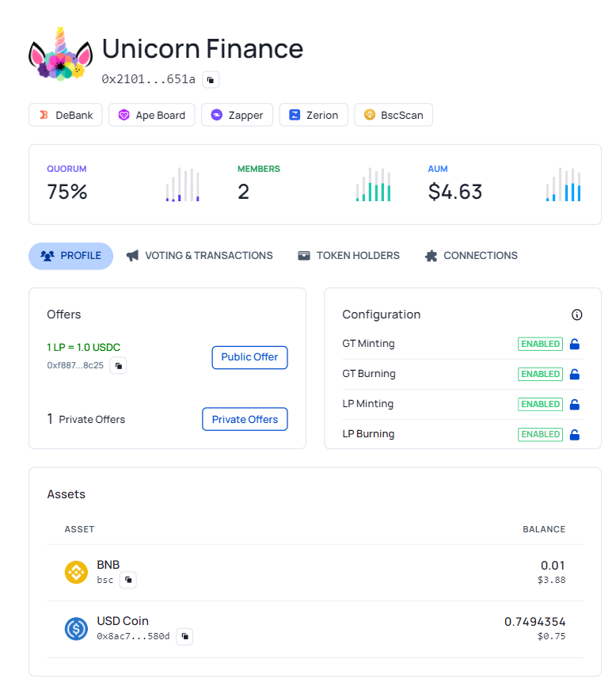Click the USD Coin token icon
Image resolution: width=616 pixels, height=686 pixels.
click(76, 628)
